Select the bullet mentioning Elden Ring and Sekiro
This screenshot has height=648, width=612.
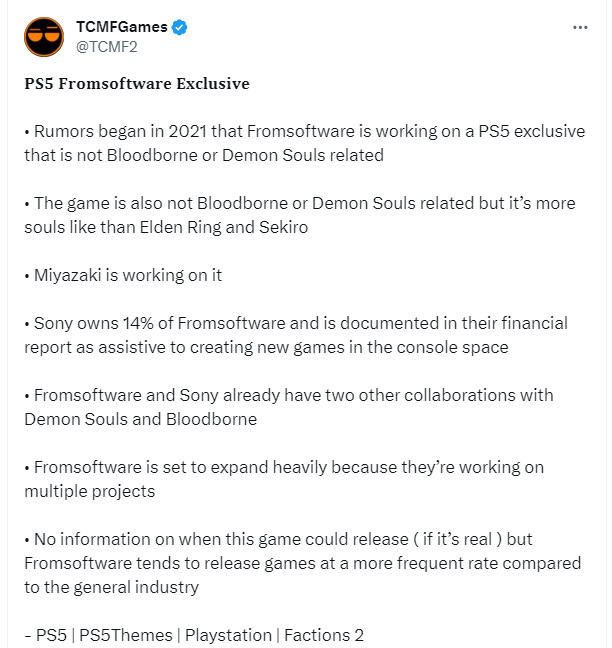299,215
